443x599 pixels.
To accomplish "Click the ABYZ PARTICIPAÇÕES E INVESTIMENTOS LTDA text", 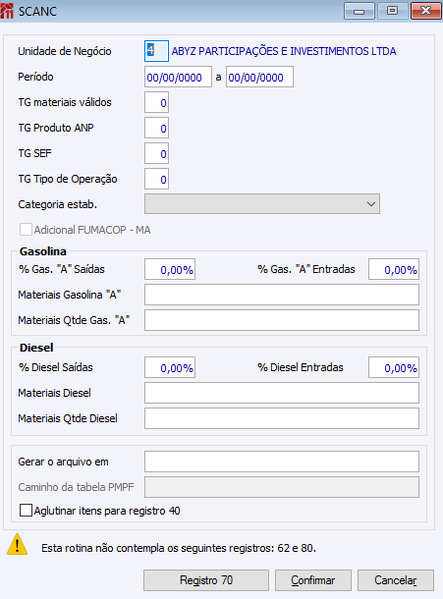I will (284, 51).
